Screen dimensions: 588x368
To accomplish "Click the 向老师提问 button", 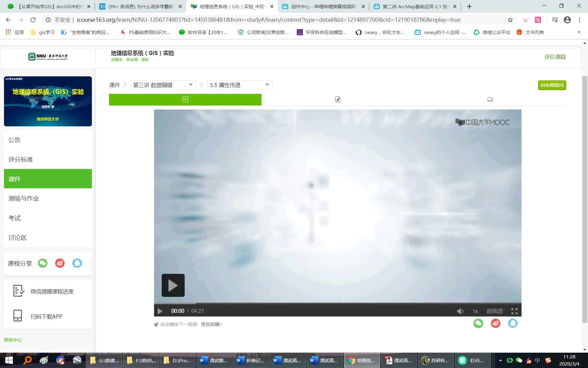I will (x=552, y=85).
